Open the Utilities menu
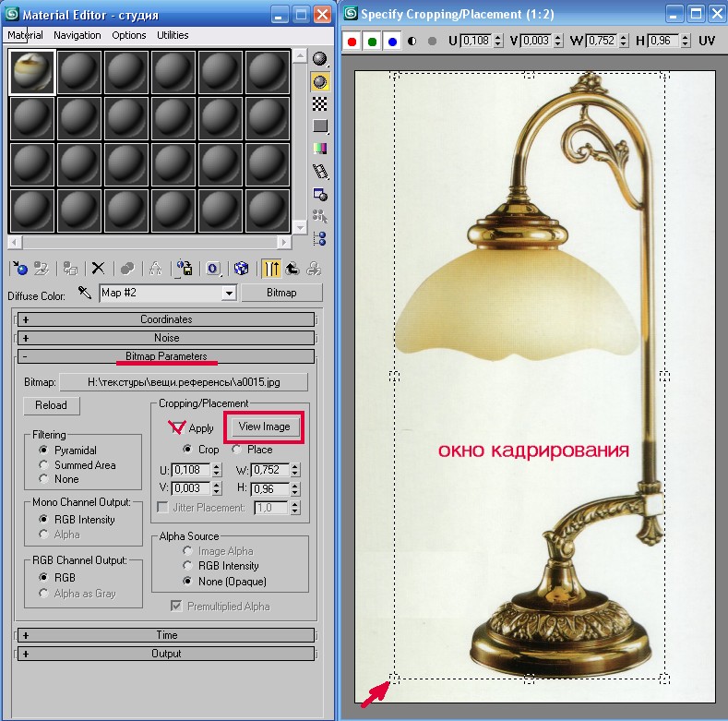Viewport: 728px width, 721px height. pos(173,35)
